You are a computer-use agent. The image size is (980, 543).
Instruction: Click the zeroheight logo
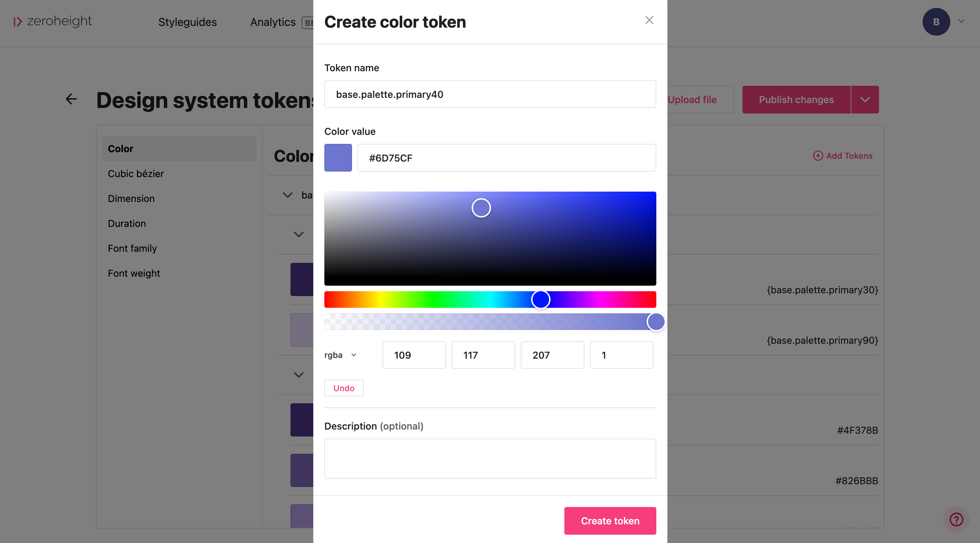coord(53,21)
